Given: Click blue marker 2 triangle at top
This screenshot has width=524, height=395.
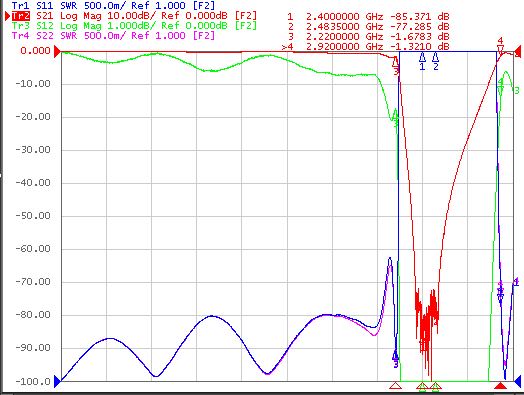Looking at the screenshot, I should click(x=435, y=57).
